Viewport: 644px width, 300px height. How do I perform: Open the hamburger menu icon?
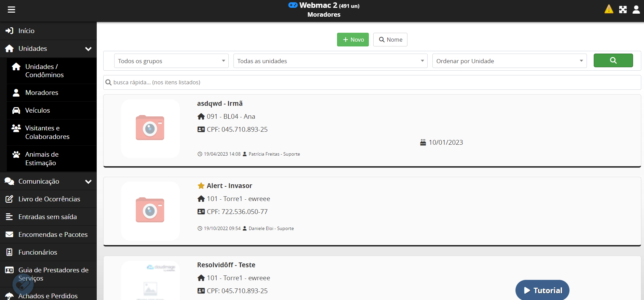[x=11, y=10]
